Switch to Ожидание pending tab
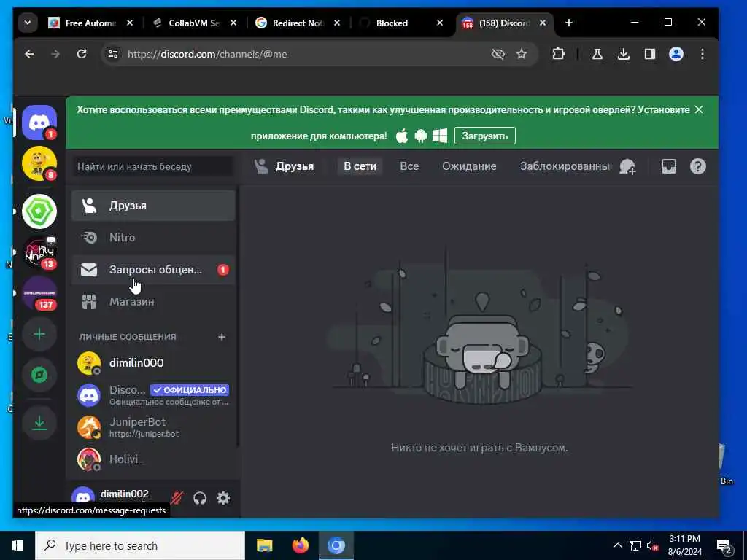The image size is (747, 560). pos(469,166)
